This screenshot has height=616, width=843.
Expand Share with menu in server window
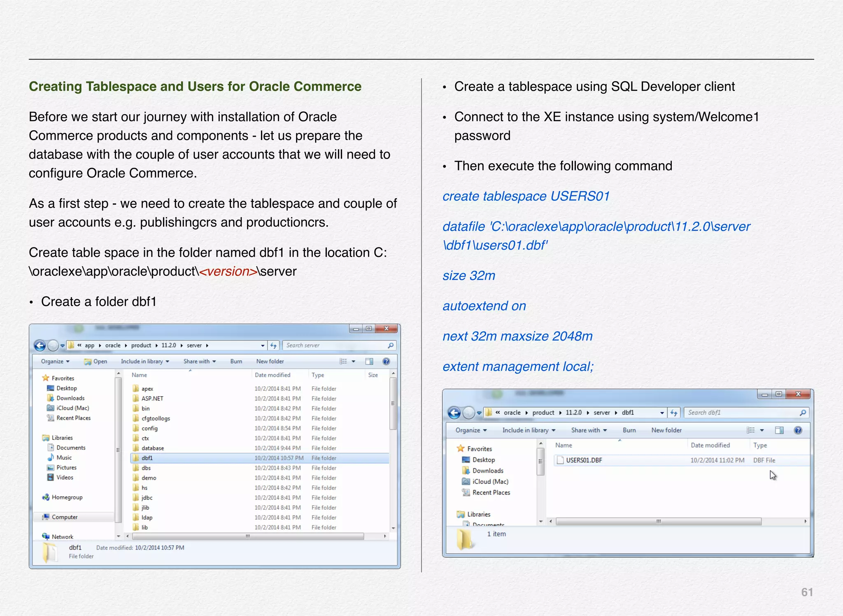coord(200,361)
